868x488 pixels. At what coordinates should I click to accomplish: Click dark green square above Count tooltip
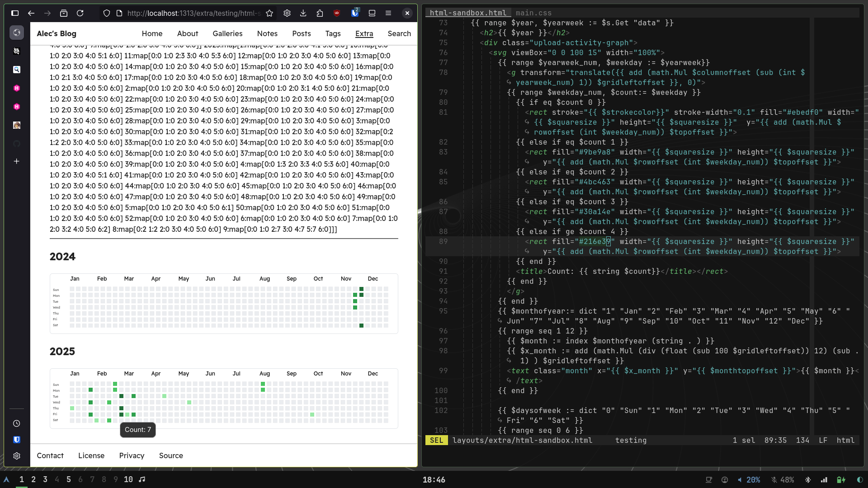(121, 414)
